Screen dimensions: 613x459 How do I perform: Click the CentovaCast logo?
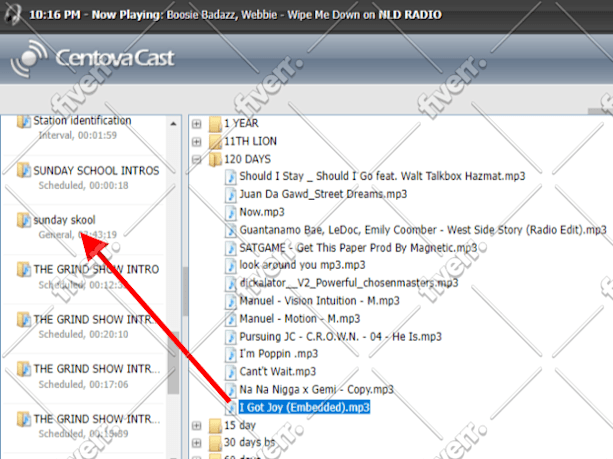(93, 58)
